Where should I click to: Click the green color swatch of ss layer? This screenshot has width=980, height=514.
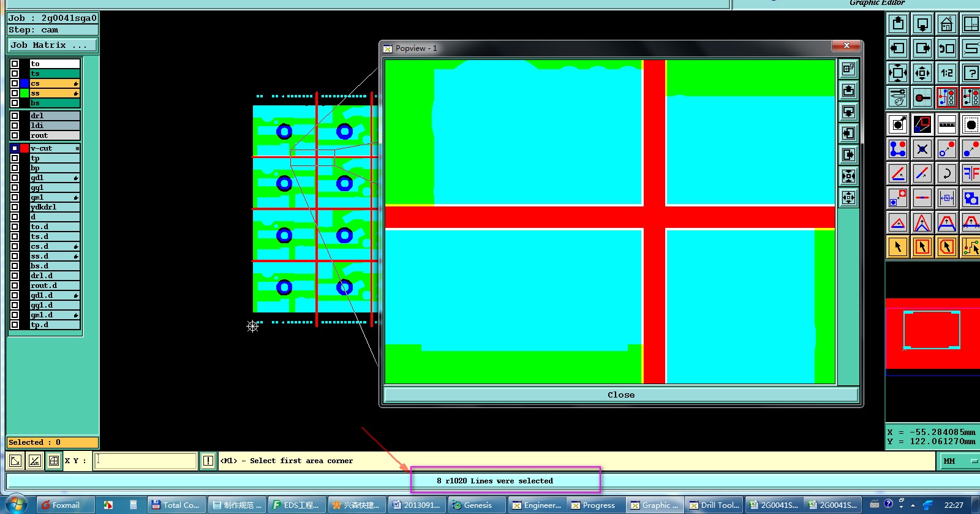pyautogui.click(x=24, y=93)
